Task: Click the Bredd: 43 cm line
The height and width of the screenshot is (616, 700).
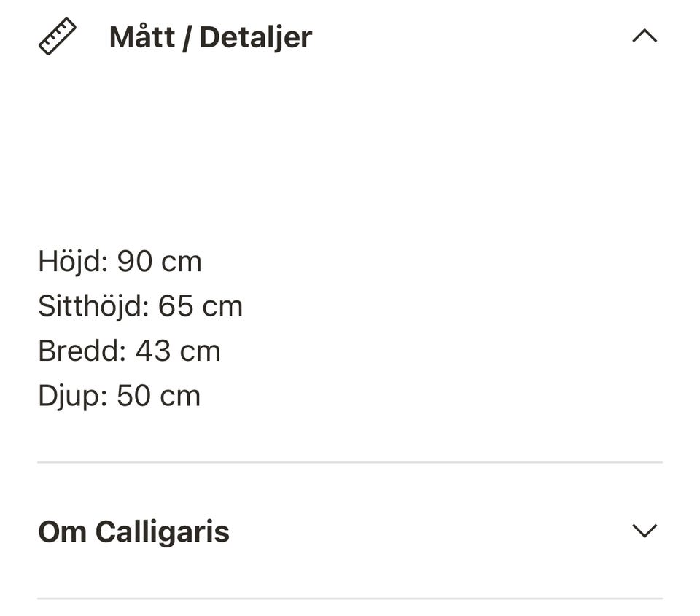Action: point(129,351)
